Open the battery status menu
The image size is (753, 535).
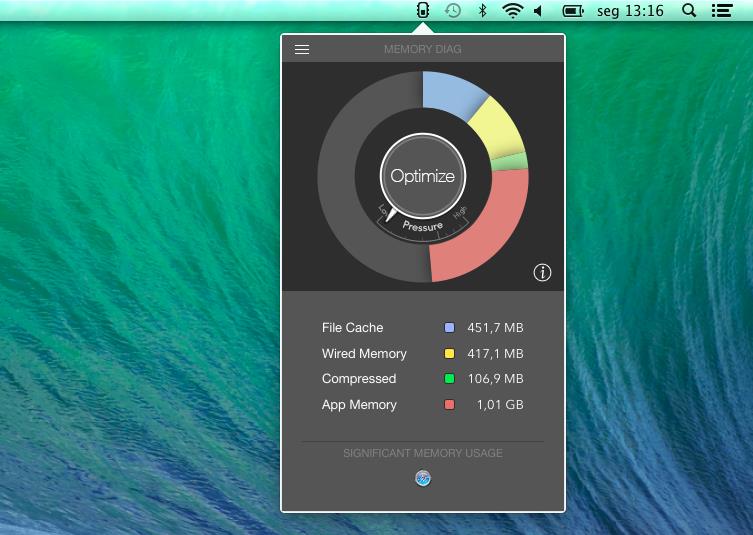click(573, 11)
